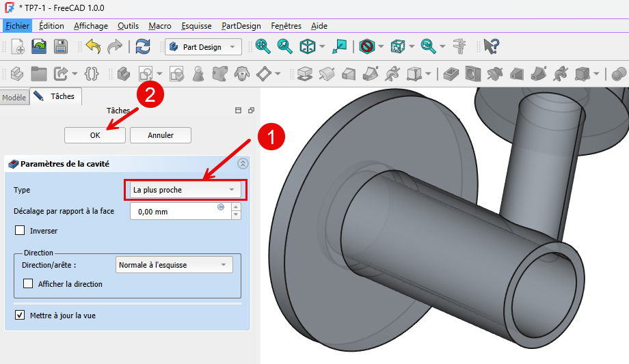The width and height of the screenshot is (629, 364).
Task: Click the Annuler button
Action: [x=161, y=135]
